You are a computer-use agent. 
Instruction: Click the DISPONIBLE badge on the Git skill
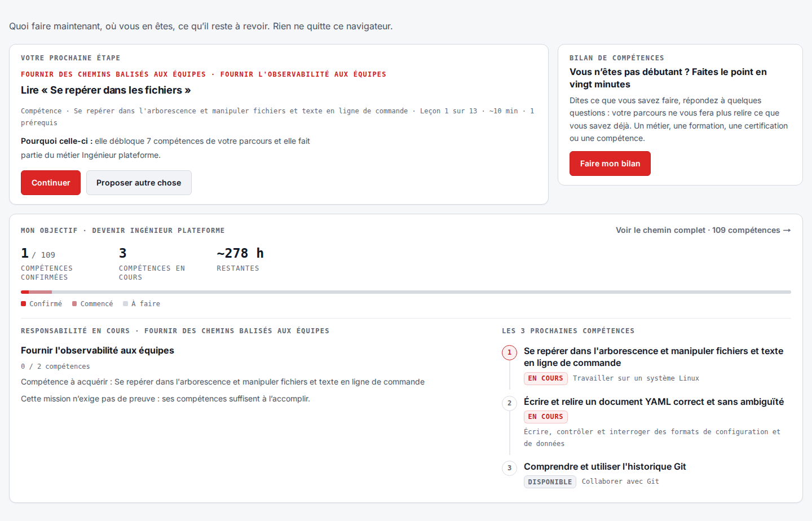coord(550,482)
